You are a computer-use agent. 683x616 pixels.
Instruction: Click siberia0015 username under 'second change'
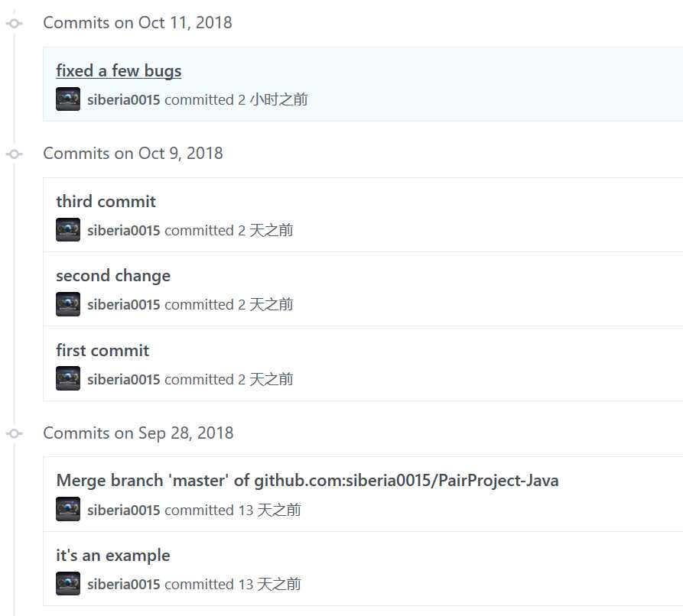[124, 305]
